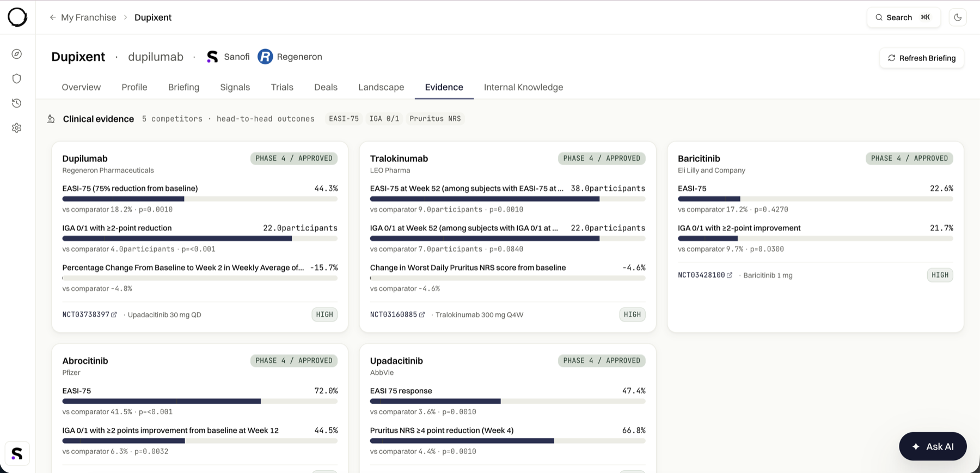Select the EASI-75 filter chip
The image size is (980, 473).
pos(344,119)
